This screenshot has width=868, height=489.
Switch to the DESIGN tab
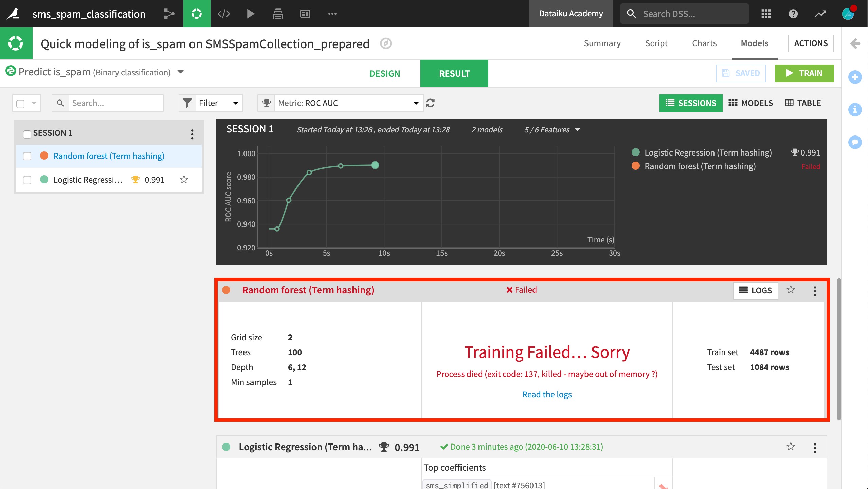pos(384,73)
